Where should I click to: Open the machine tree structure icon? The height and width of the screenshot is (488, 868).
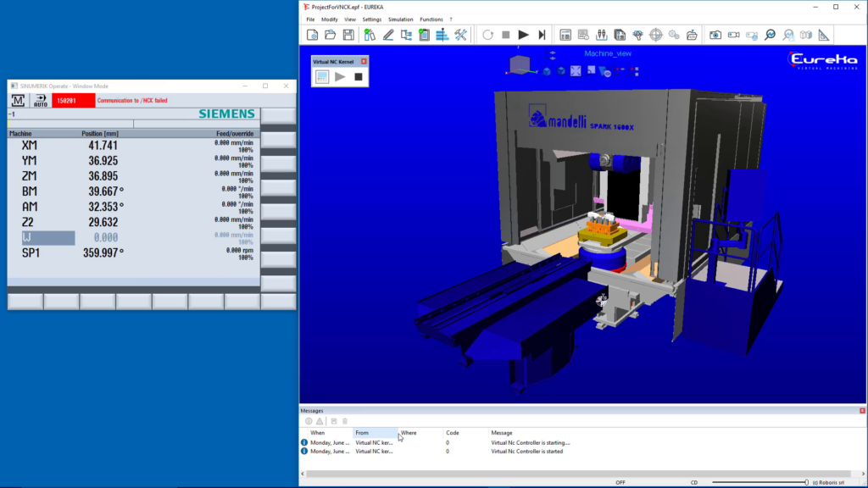[x=406, y=35]
